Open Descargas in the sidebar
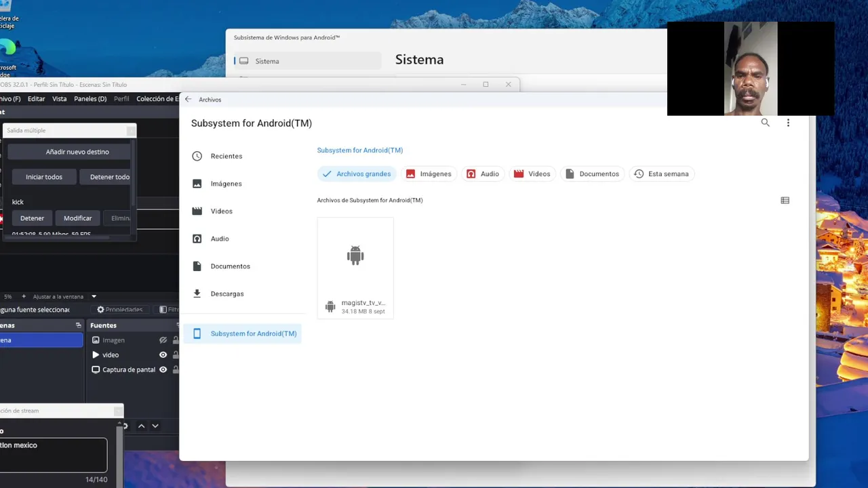 (242, 293)
